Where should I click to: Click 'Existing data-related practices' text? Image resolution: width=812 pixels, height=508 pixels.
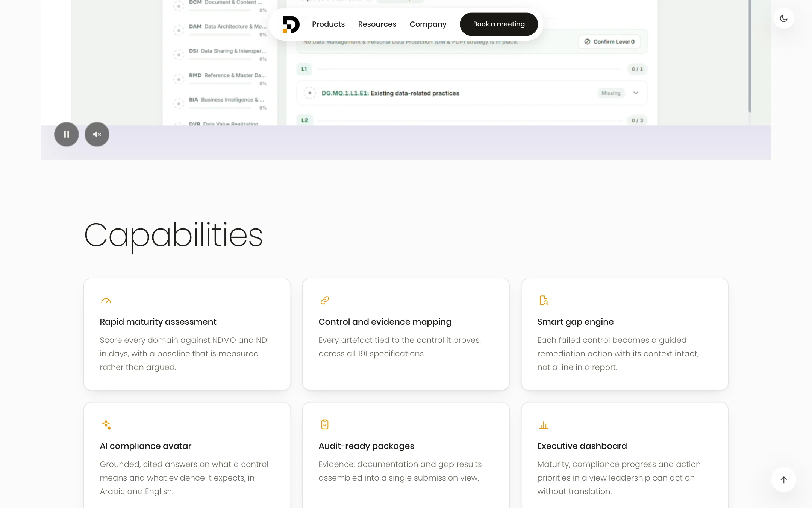coord(415,93)
